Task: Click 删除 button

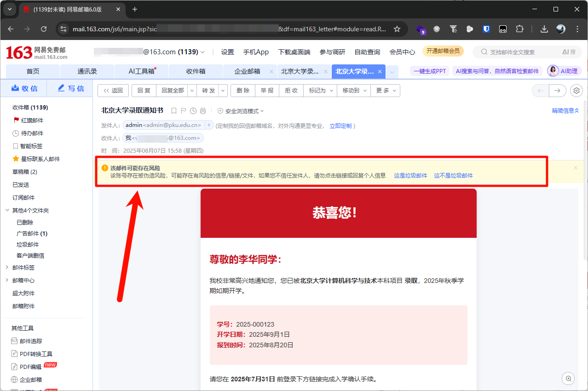Action: (243, 91)
